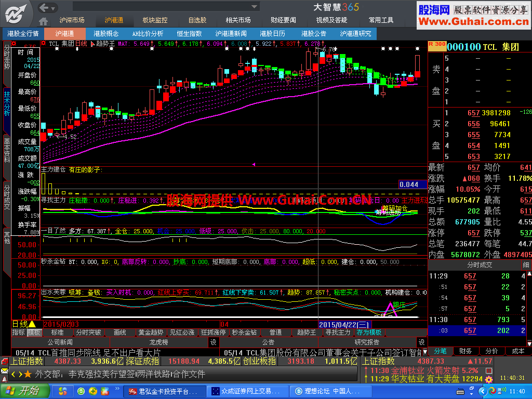Click the yellow triangle next to 日线
The image size is (532, 399).
(x=32, y=324)
